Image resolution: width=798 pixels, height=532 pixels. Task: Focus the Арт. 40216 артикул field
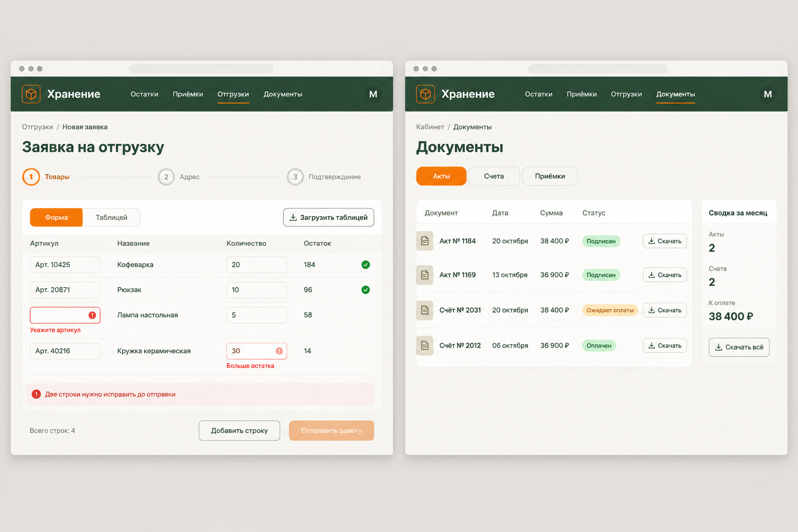tap(65, 351)
